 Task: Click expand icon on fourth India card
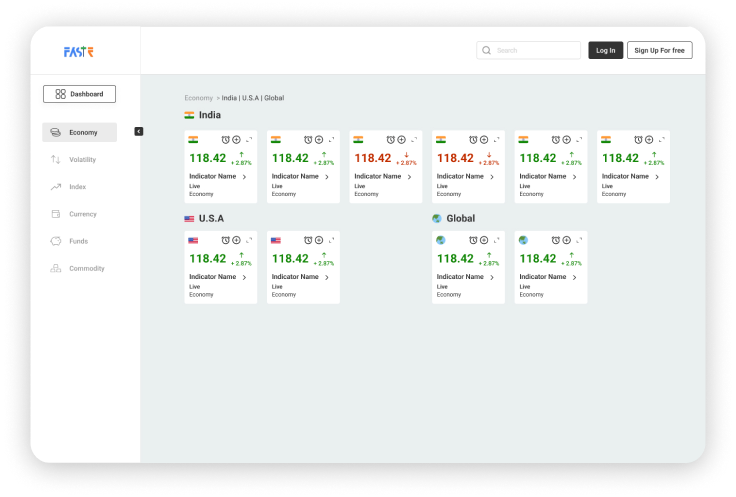pyautogui.click(x=497, y=140)
